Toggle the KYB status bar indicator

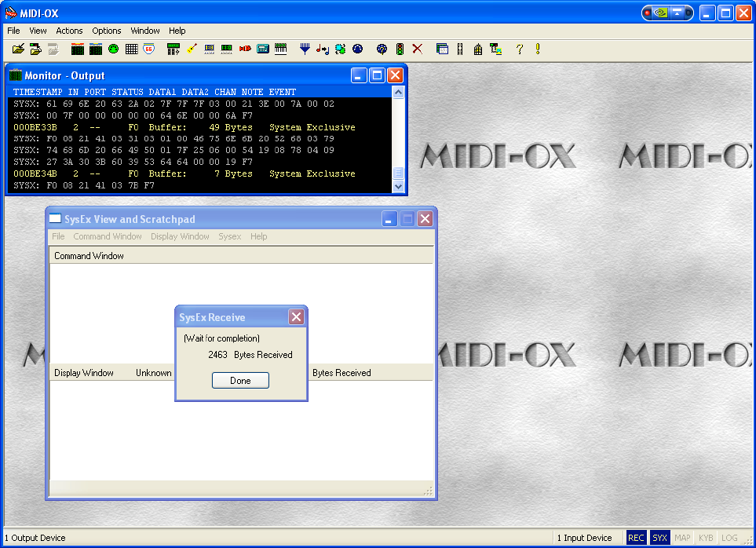pyautogui.click(x=706, y=538)
